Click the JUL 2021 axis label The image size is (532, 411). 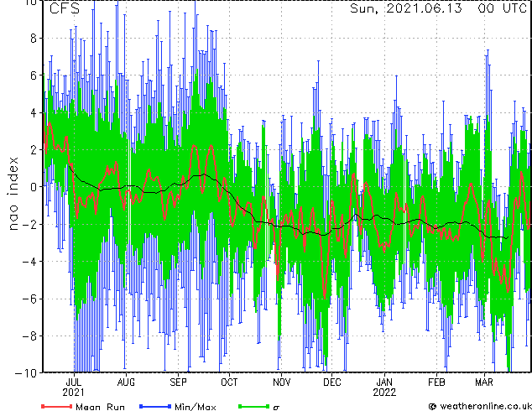click(x=73, y=388)
